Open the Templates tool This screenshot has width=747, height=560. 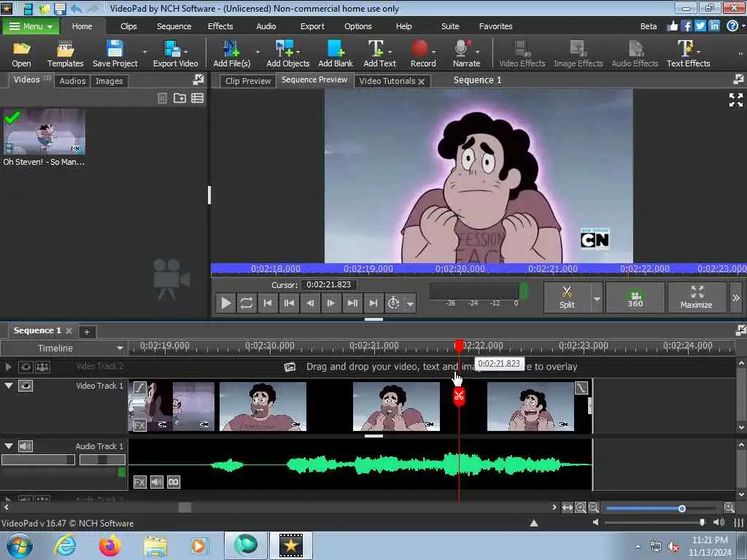tap(65, 54)
